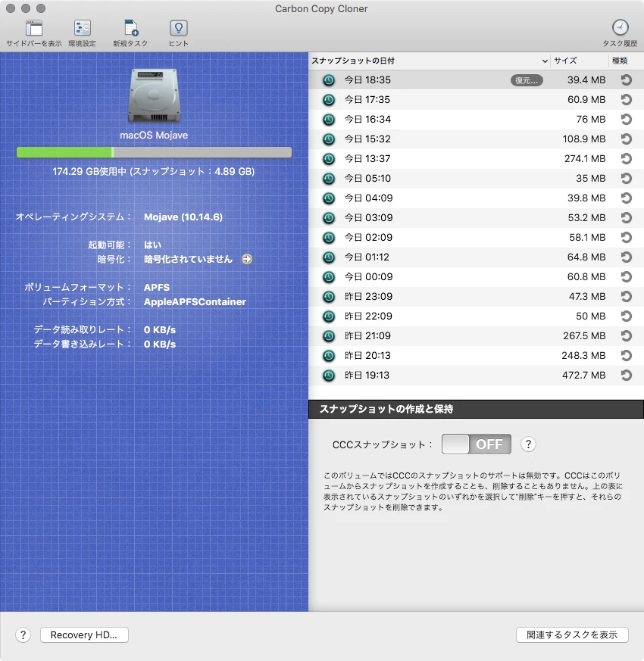This screenshot has height=661, width=644.
Task: Click the macOS Mojave hard drive icon
Action: 154,95
